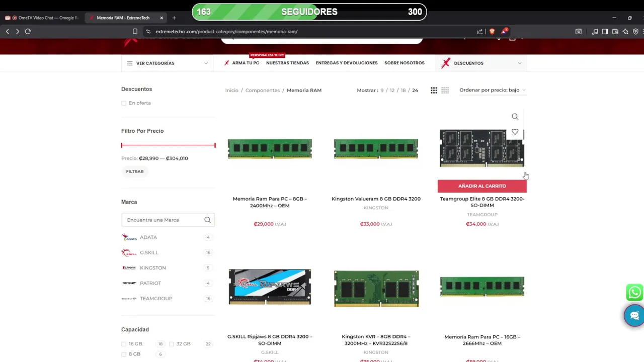The image size is (644, 362).
Task: Open the live chat bubble icon
Action: pos(634,316)
